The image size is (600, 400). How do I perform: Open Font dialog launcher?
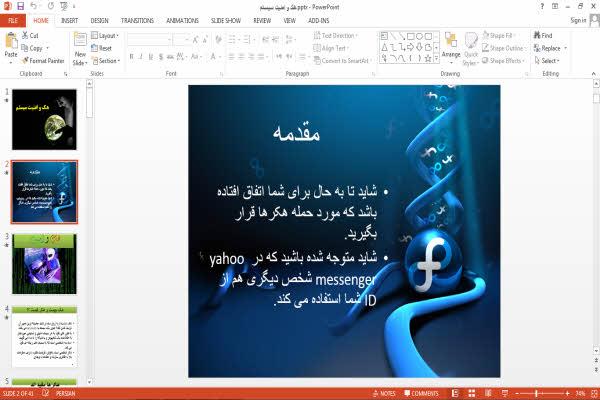(221, 74)
